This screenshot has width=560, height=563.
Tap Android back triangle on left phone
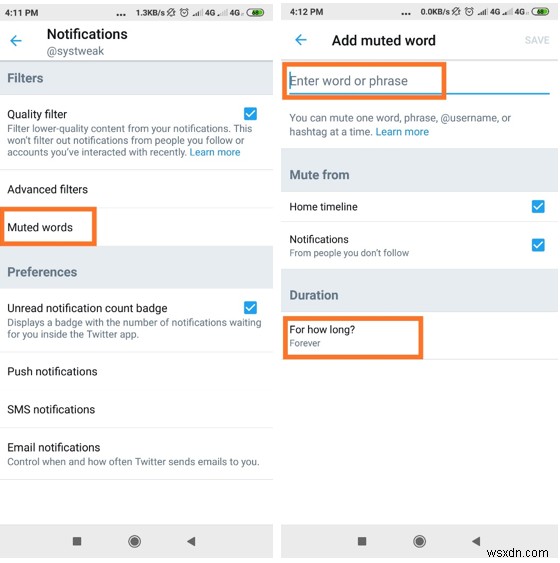coord(191,541)
